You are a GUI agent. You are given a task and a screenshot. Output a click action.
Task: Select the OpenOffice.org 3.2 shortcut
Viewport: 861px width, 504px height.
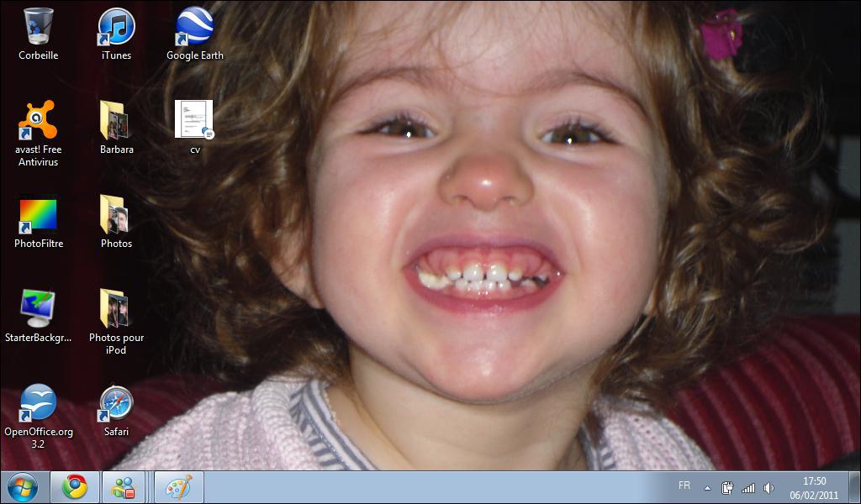(38, 403)
